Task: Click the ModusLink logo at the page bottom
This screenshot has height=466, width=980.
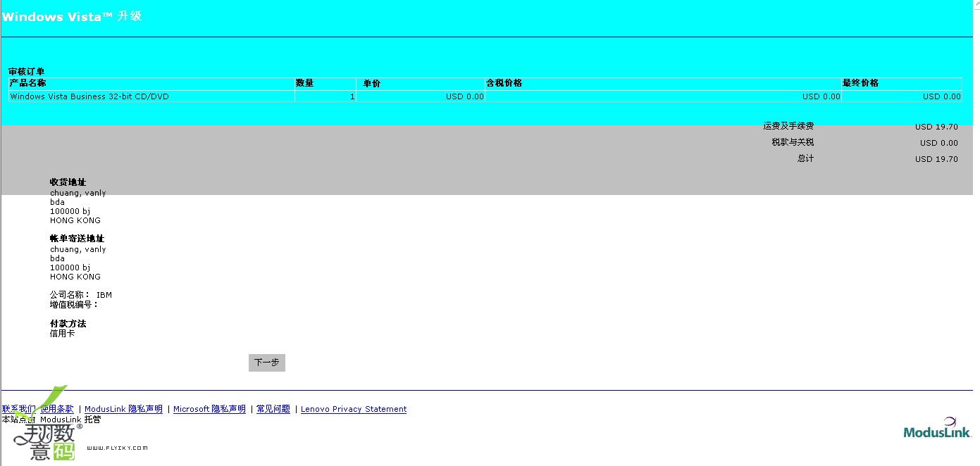Action: [937, 428]
